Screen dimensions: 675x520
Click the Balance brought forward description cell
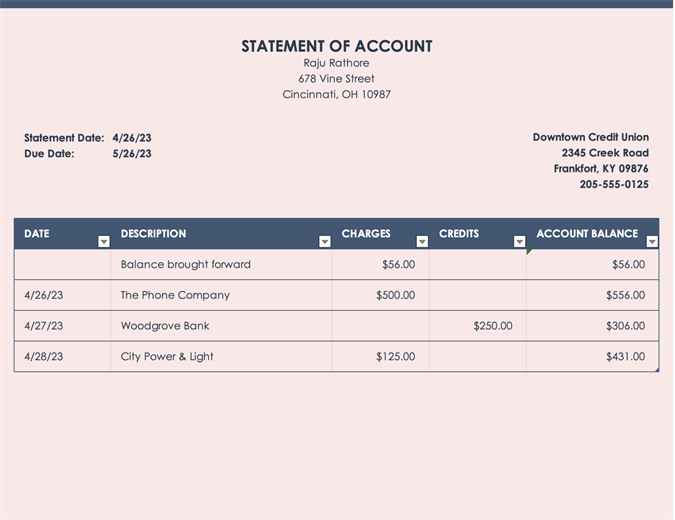(x=186, y=265)
